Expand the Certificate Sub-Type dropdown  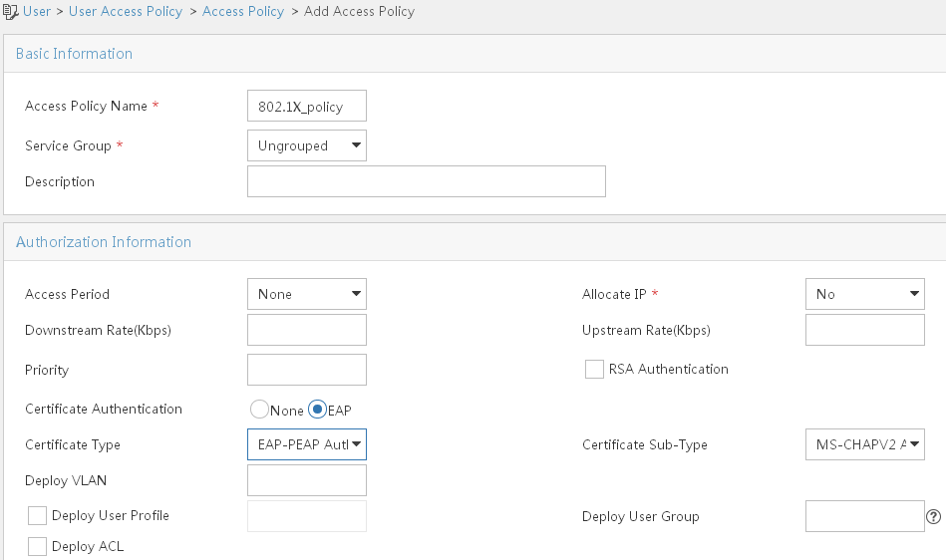click(x=865, y=444)
